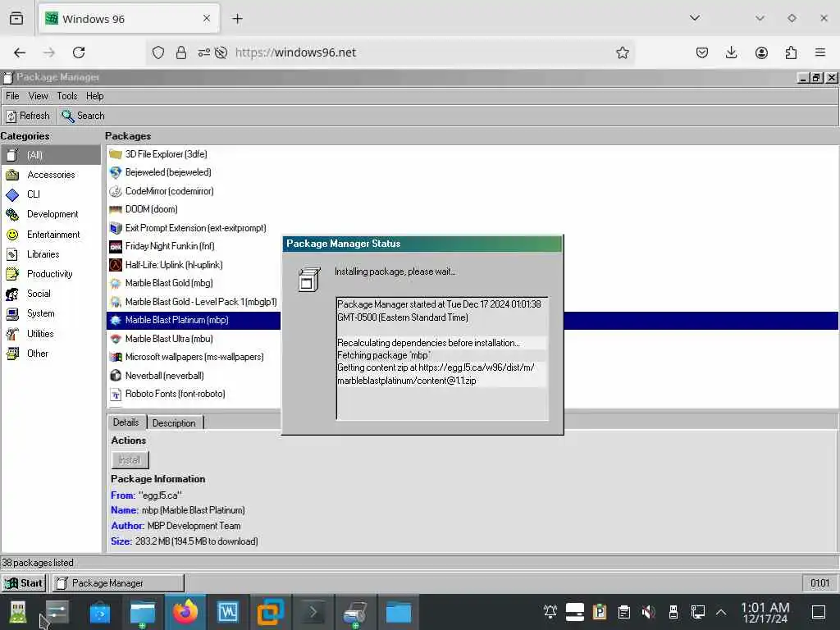Select the Development category
This screenshot has width=840, height=630.
click(50, 214)
